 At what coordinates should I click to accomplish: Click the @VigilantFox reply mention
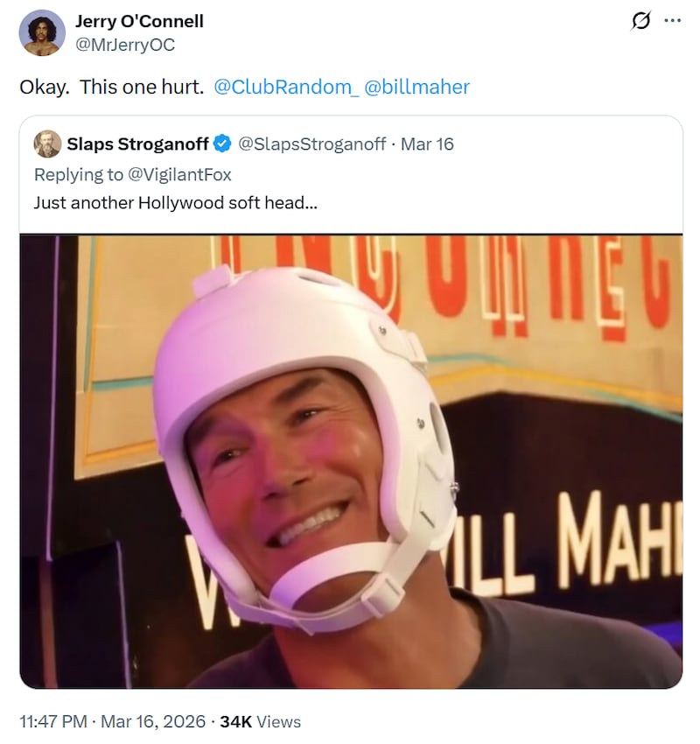click(x=179, y=174)
